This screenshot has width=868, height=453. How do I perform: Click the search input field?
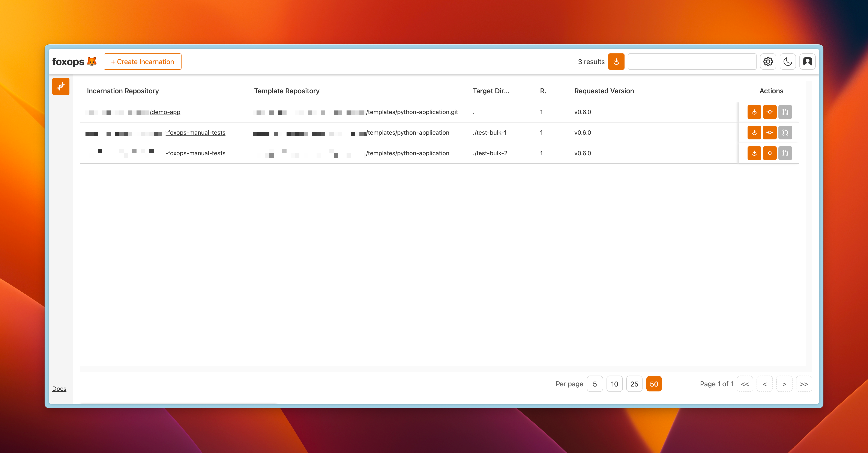(x=692, y=62)
